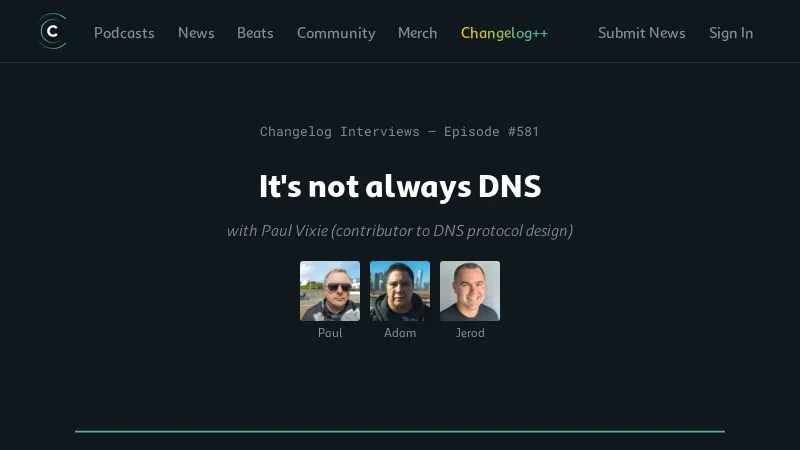This screenshot has width=800, height=450.
Task: Click the Changelog Interviews podcast label
Action: (339, 132)
